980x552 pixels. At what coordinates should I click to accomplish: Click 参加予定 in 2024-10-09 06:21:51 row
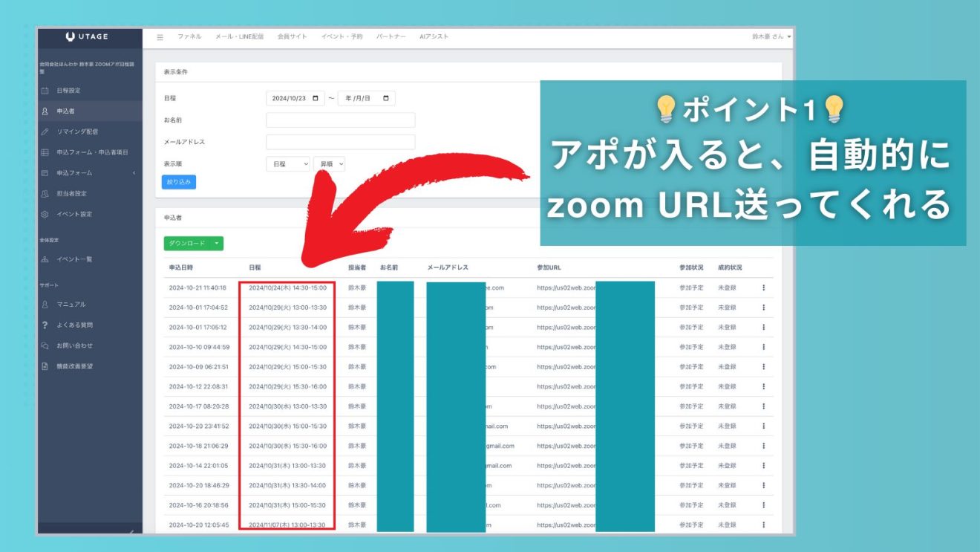click(x=691, y=367)
